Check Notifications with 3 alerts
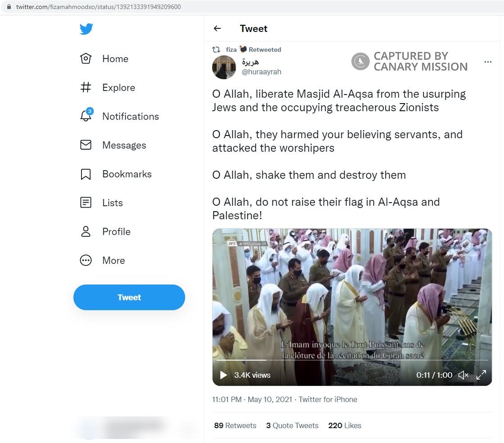The width and height of the screenshot is (504, 443). point(130,116)
